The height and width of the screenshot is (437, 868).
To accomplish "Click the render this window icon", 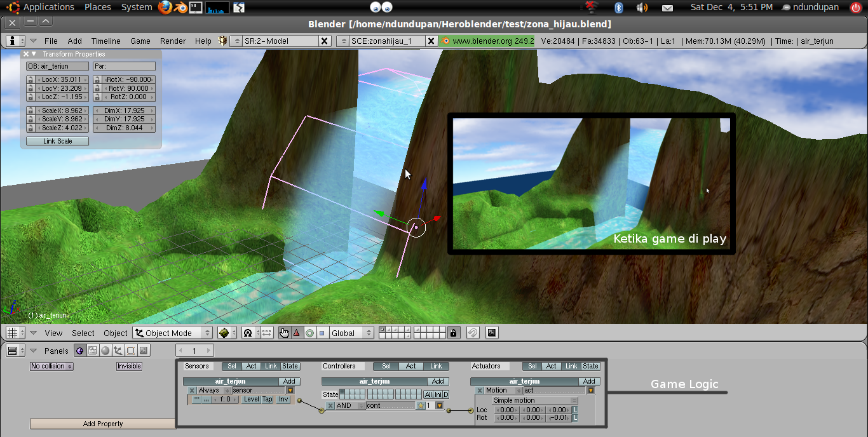I will 491,333.
